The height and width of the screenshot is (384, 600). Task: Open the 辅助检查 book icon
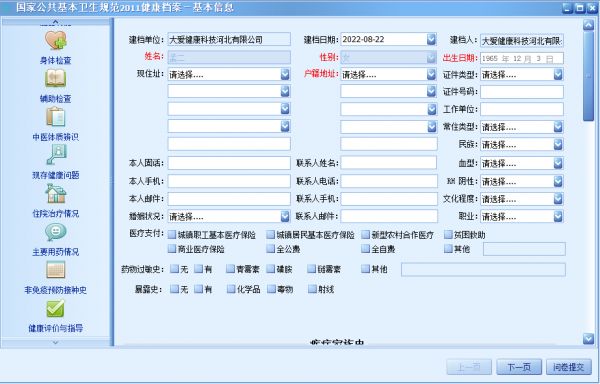click(x=55, y=78)
